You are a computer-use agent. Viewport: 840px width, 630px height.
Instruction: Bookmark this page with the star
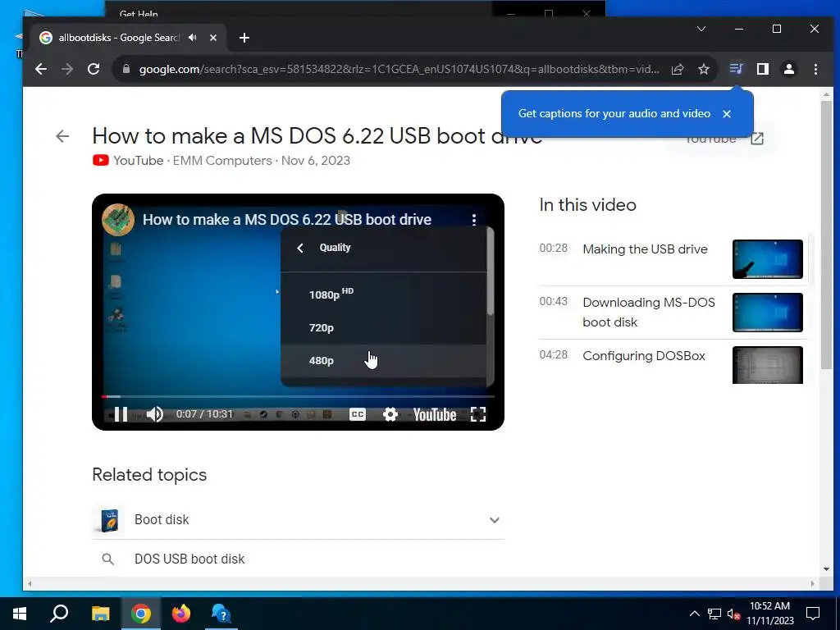pyautogui.click(x=703, y=69)
